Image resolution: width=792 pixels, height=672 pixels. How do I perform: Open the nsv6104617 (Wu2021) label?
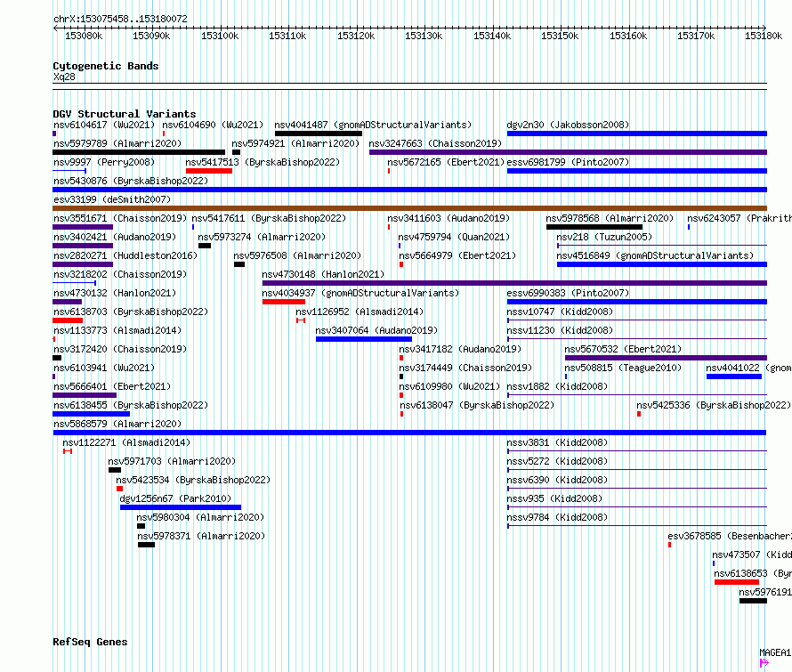click(x=104, y=125)
